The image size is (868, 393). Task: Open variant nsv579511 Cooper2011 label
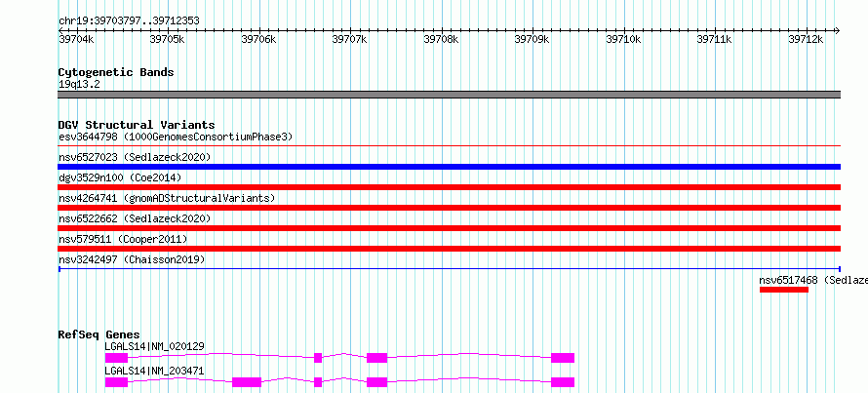123,239
